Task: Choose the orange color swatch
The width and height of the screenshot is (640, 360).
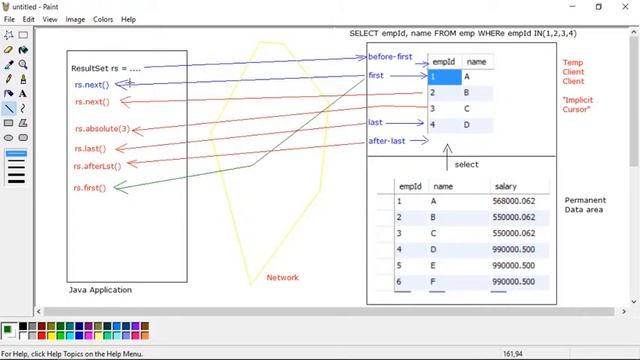Action: tap(145, 336)
